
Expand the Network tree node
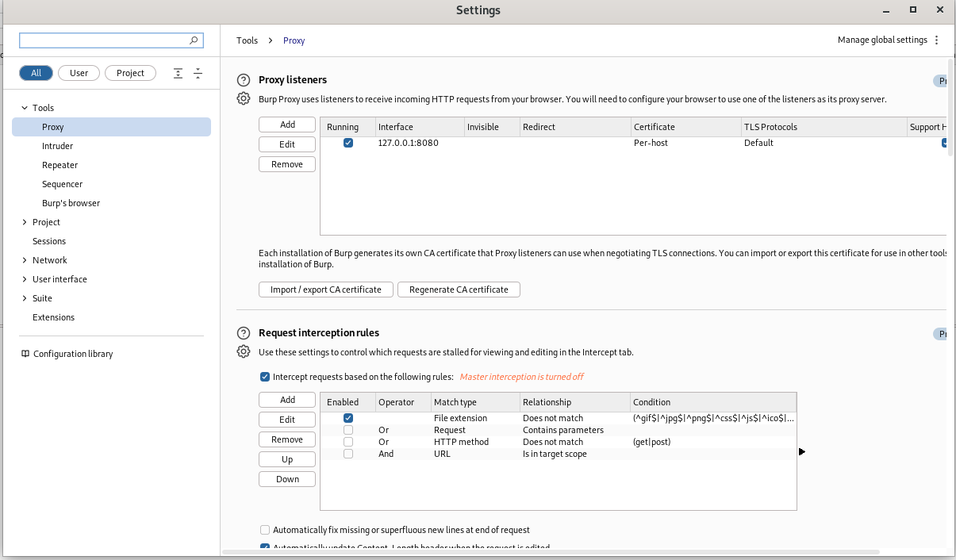point(25,260)
